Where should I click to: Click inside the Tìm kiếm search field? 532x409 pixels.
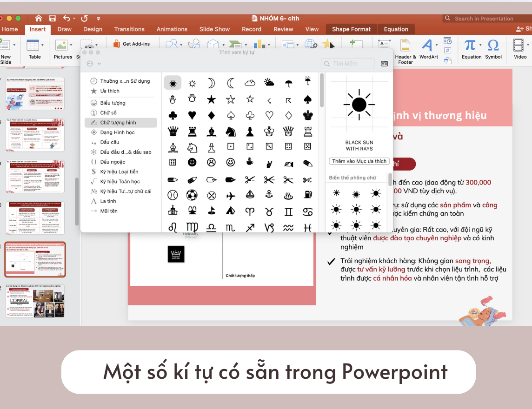click(347, 63)
